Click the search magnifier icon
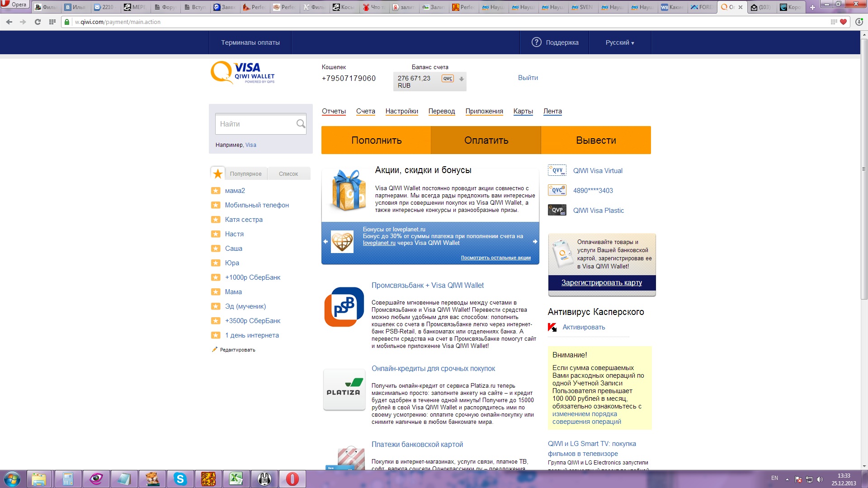 [301, 124]
